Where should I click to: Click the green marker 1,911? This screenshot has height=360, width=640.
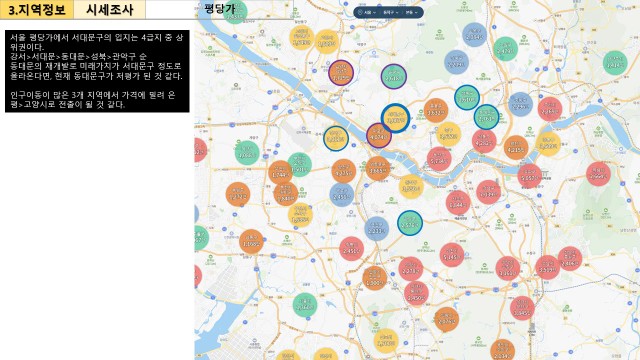pyautogui.click(x=300, y=165)
